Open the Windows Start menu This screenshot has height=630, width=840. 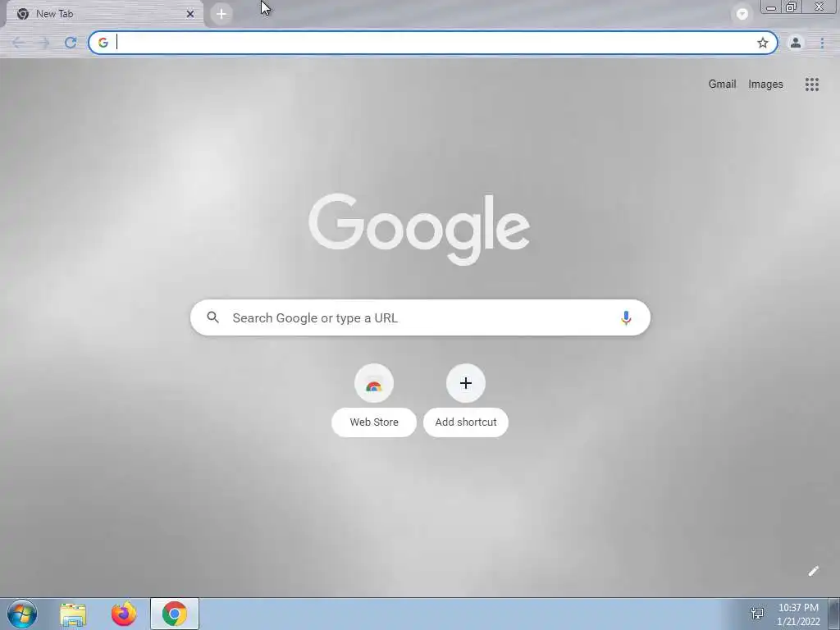[x=22, y=614]
